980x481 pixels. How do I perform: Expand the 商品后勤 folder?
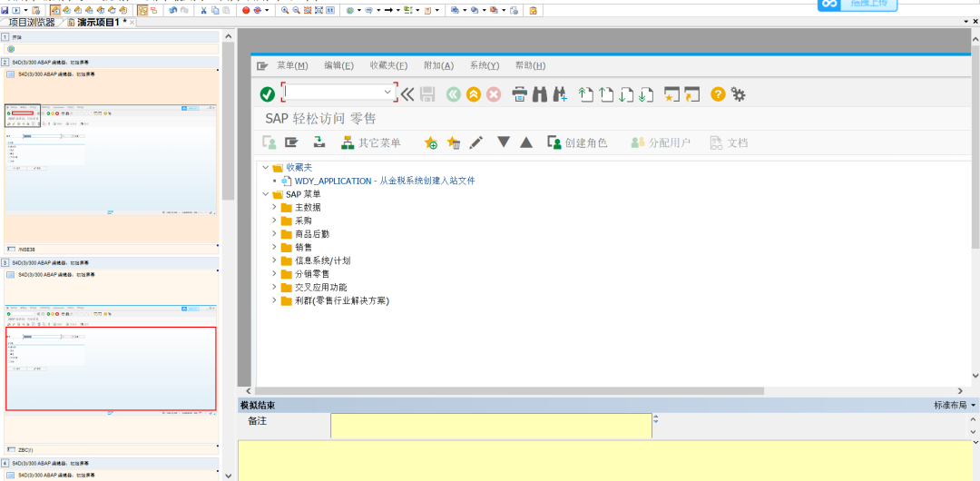tap(274, 234)
